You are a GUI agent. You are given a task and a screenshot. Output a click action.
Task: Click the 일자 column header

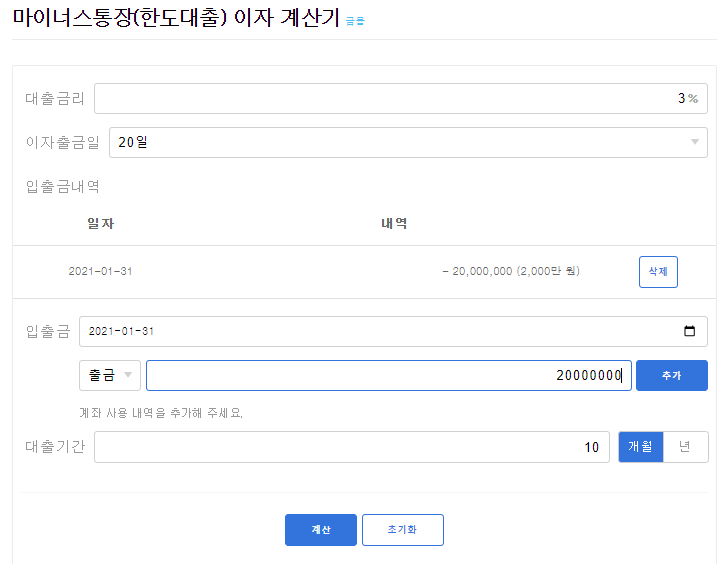[101, 224]
